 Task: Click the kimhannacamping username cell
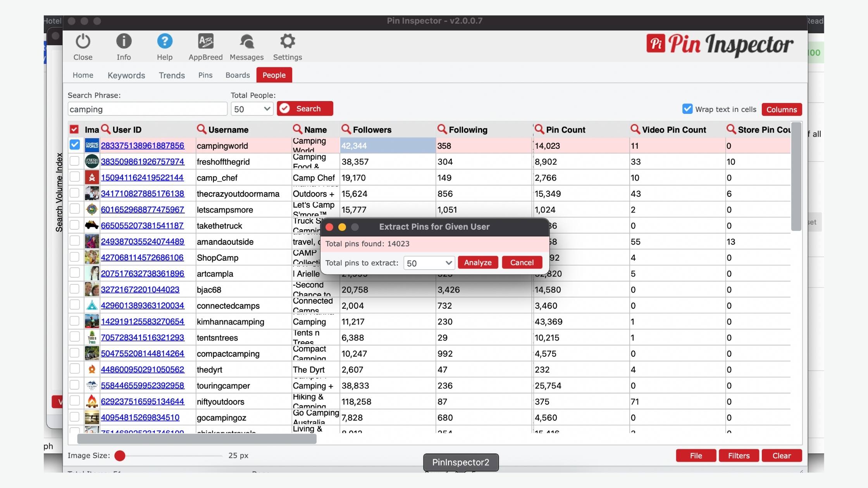(x=244, y=321)
